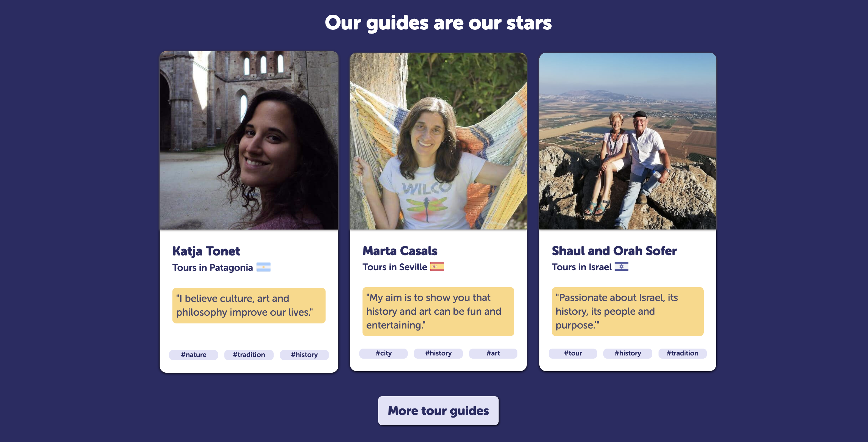Open Katja Tonet's profile photo
The width and height of the screenshot is (868, 442).
pyautogui.click(x=249, y=140)
